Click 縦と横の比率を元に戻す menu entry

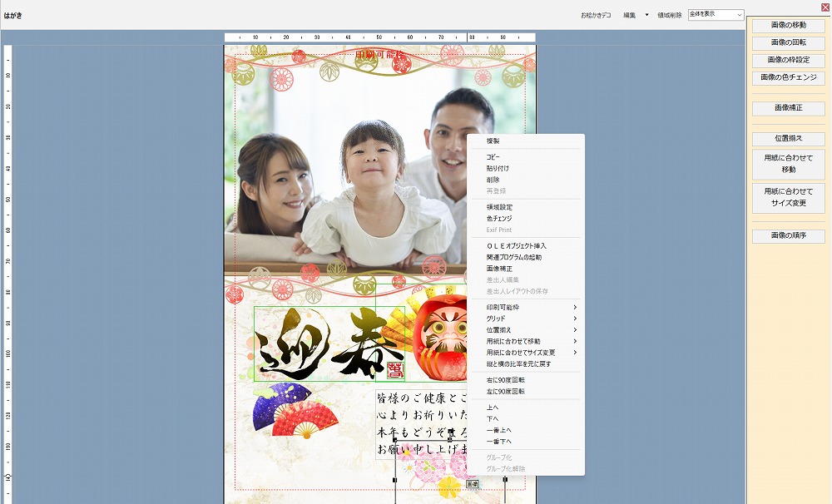coord(518,364)
